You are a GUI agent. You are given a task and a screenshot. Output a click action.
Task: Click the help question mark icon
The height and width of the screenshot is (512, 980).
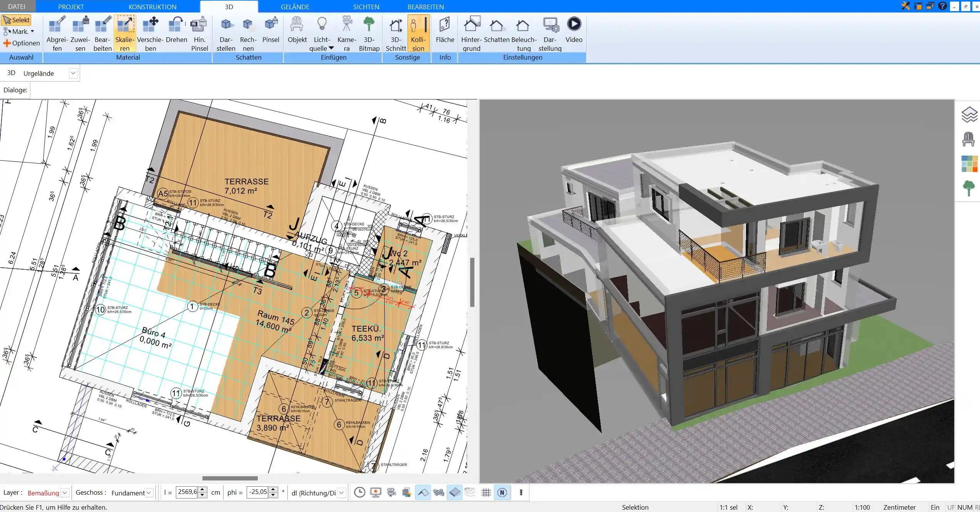[942, 6]
